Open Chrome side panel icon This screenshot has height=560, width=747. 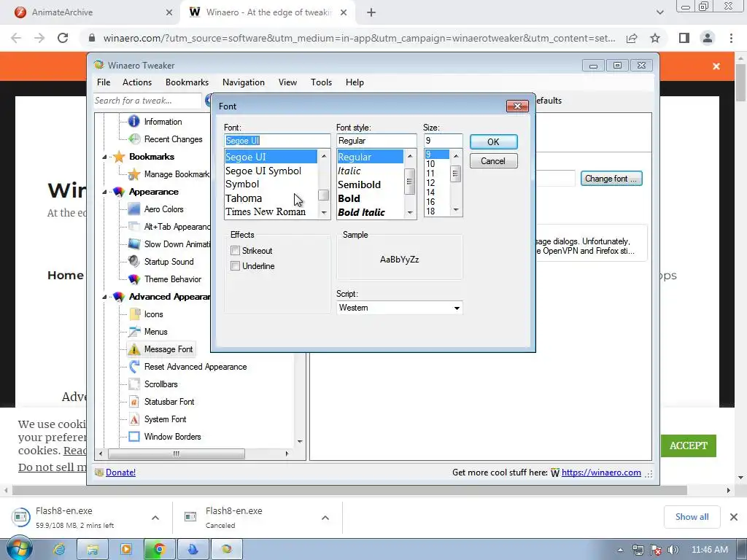[684, 38]
